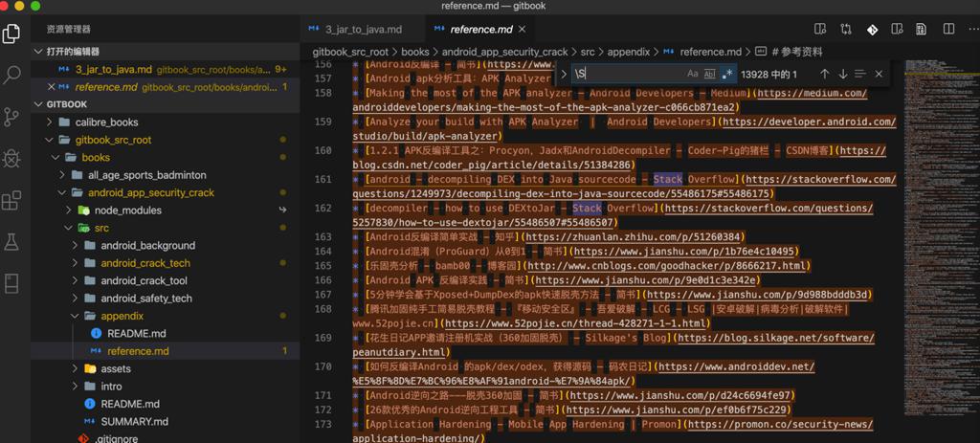Open the cnblogs.com link on line 165
Screen dimensions: 980x443
(x=667, y=266)
